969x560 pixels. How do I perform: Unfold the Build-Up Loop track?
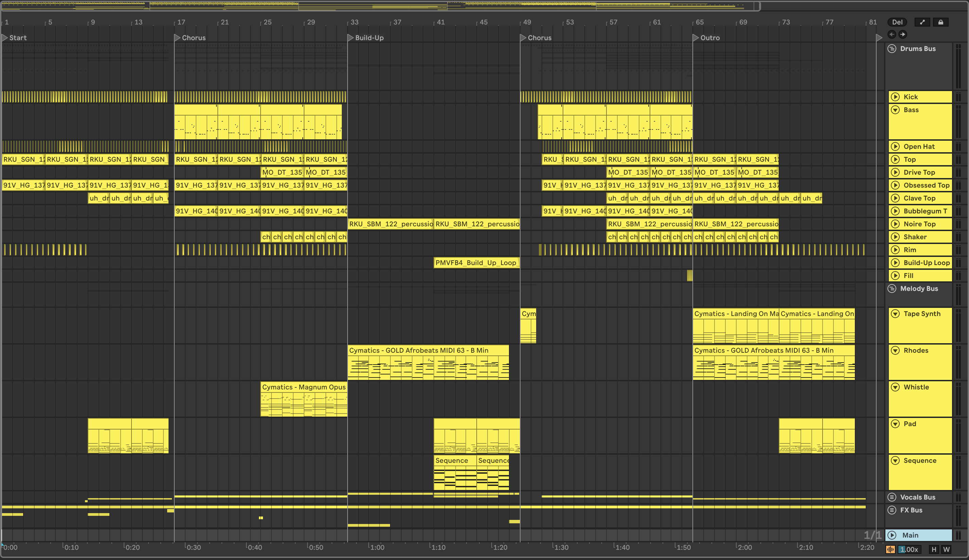coord(895,263)
